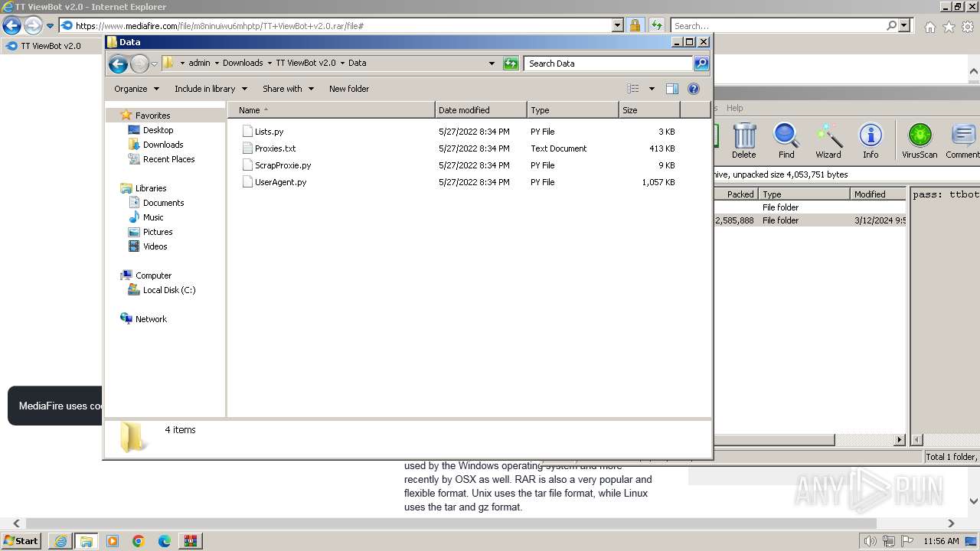Click Internet Explorer tools gear icon
The width and height of the screenshot is (980, 551).
968,27
